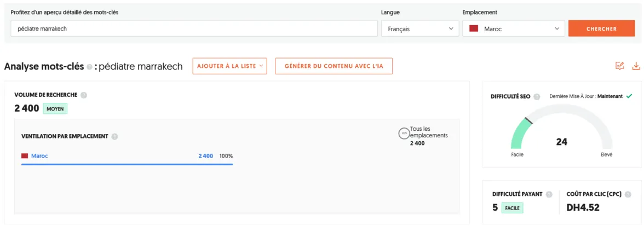Click the green check next to Maintenant
This screenshot has width=644, height=226.
click(x=629, y=96)
